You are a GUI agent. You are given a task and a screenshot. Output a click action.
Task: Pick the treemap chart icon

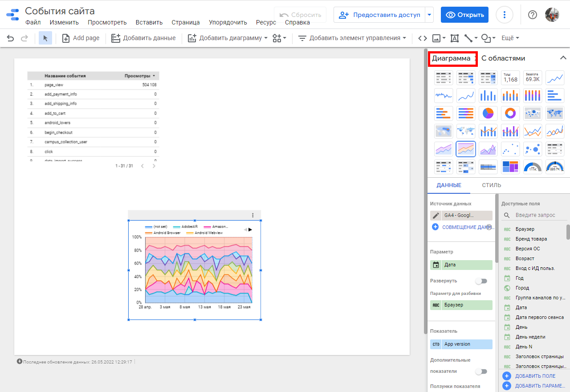(x=510, y=167)
